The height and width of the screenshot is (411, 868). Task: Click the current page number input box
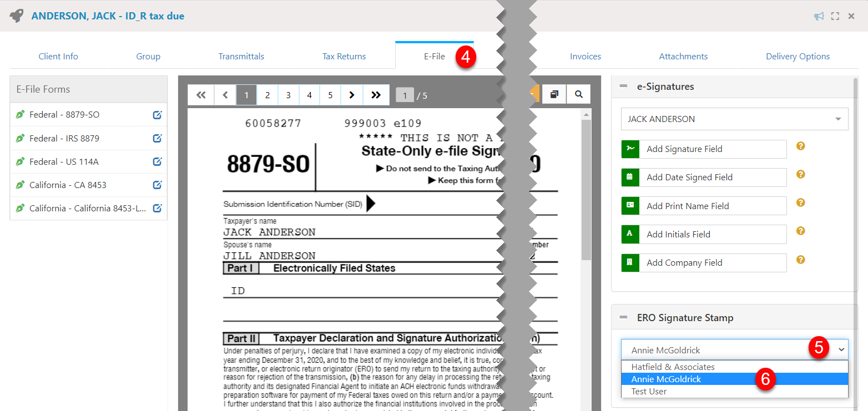pyautogui.click(x=405, y=95)
